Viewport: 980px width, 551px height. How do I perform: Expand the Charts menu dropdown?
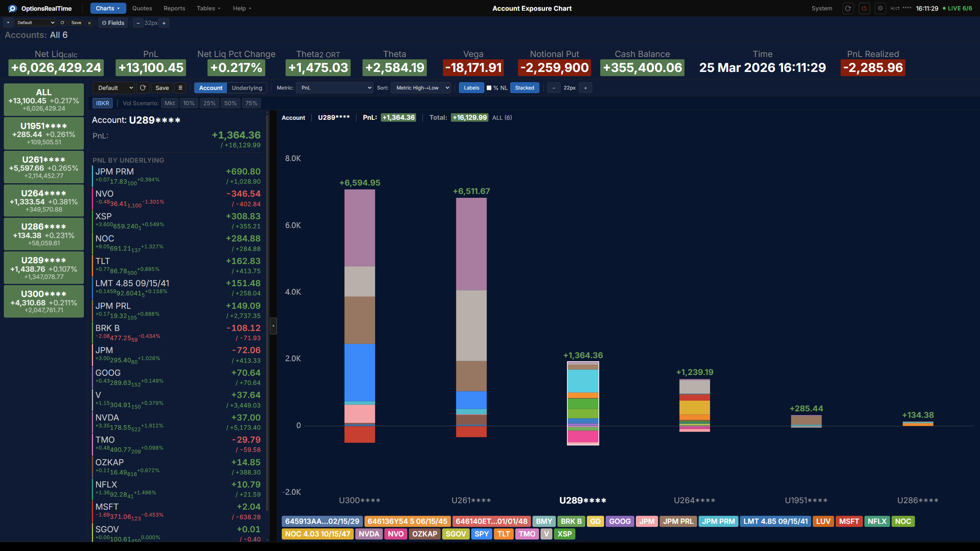108,8
